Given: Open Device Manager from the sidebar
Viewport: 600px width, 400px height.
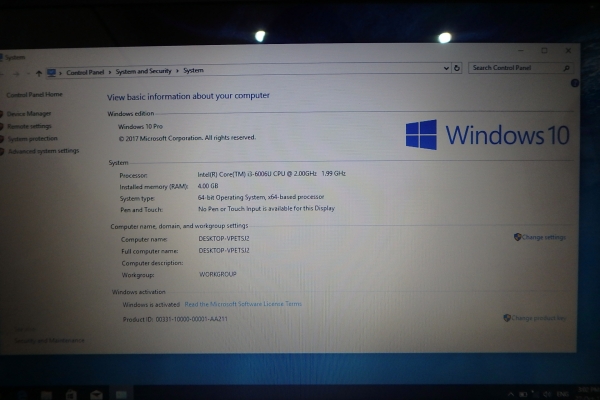Looking at the screenshot, I should [29, 114].
